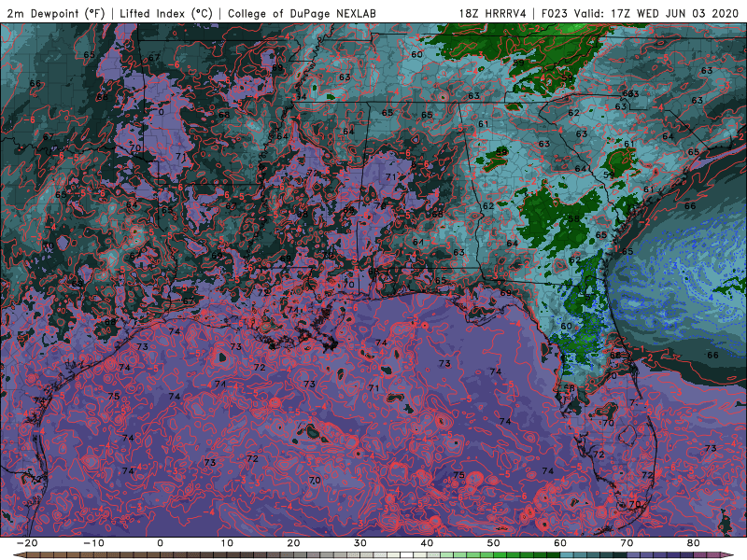Click the 40 label on the color scale

[427, 543]
